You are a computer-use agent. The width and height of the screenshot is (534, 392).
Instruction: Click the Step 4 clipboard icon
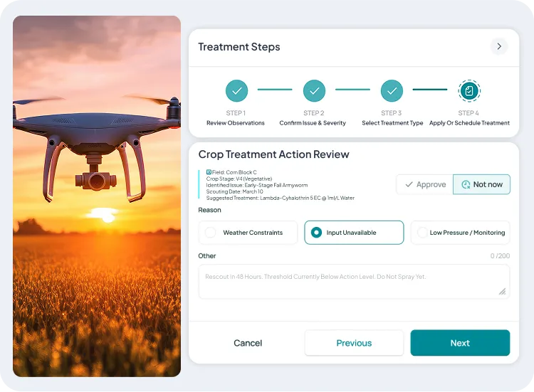click(x=469, y=91)
